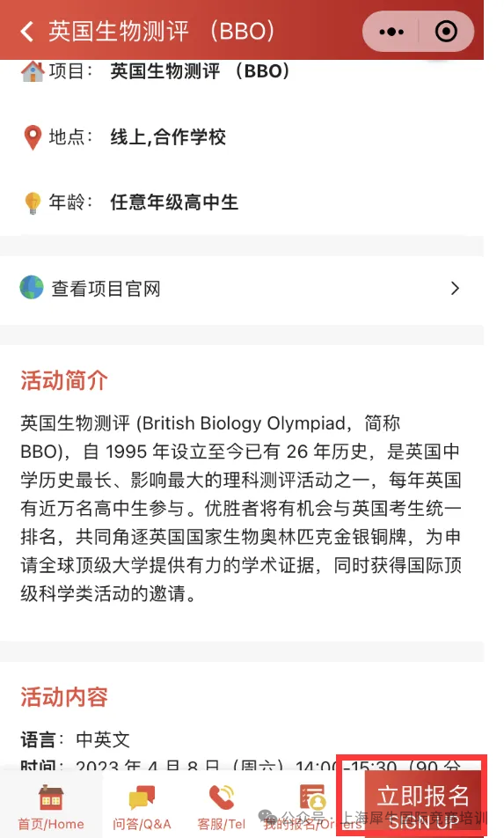Image resolution: width=504 pixels, height=838 pixels.
Task: Open the three-dots more menu
Action: 391,32
